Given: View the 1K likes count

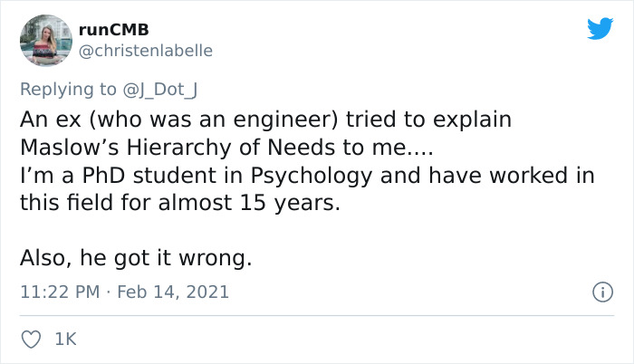Looking at the screenshot, I should (x=65, y=339).
